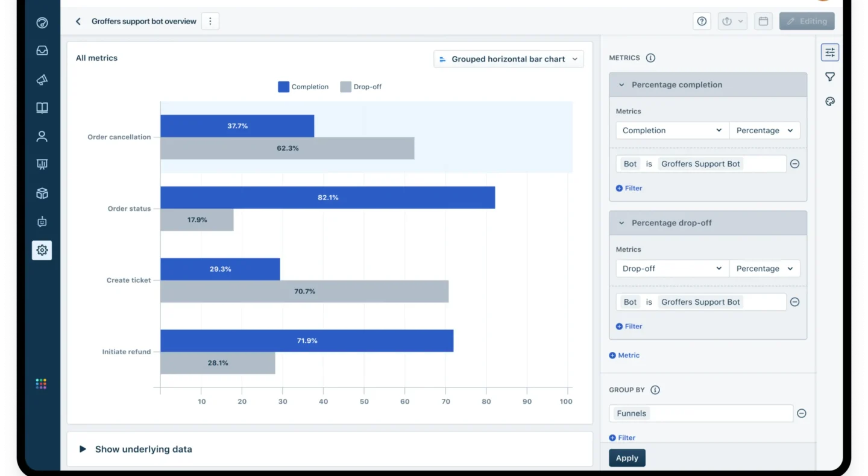The image size is (868, 476).
Task: Open the inbox icon in sidebar
Action: (x=42, y=51)
